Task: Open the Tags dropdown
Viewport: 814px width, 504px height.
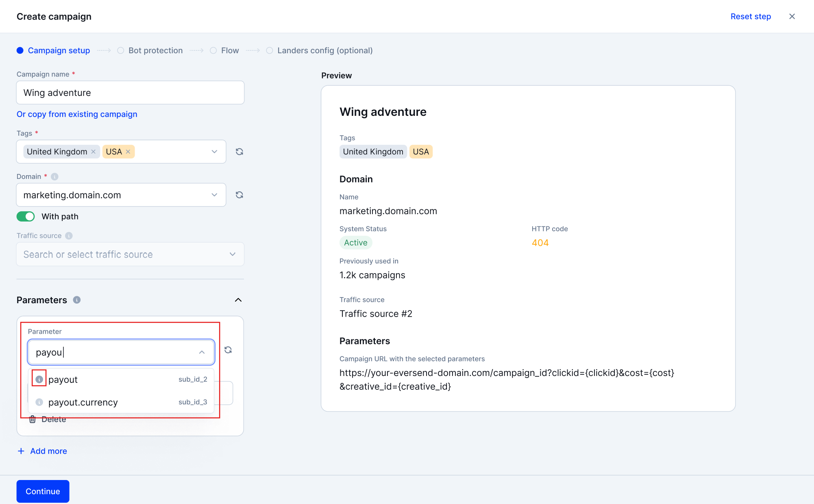Action: 214,152
